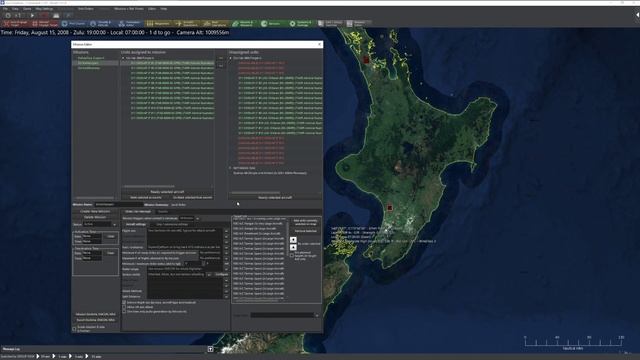640x360 pixels.
Task: Open the Throttle & Altitude toolbar button
Action: (101, 24)
